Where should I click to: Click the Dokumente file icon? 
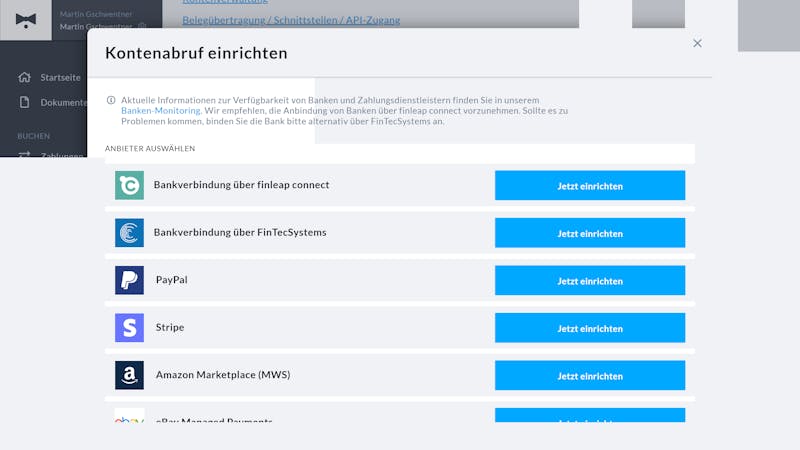pyautogui.click(x=24, y=102)
